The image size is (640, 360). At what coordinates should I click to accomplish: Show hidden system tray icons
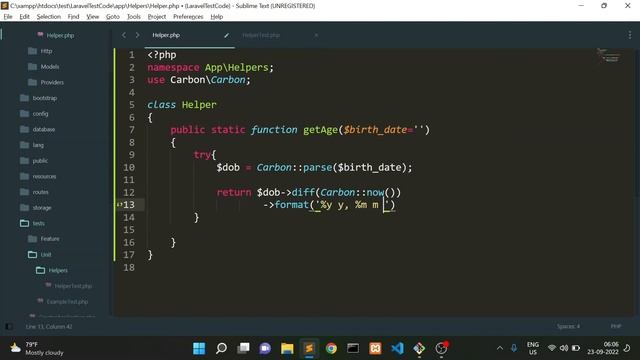tap(500, 348)
